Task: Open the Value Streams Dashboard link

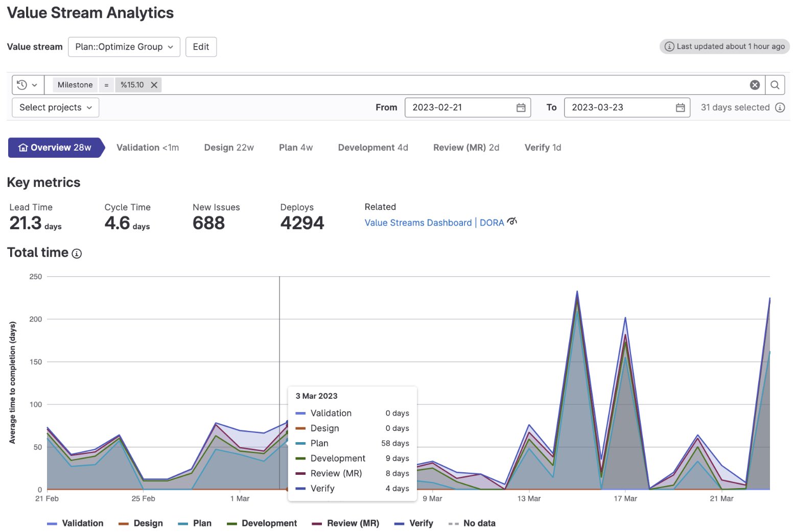Action: coord(418,223)
